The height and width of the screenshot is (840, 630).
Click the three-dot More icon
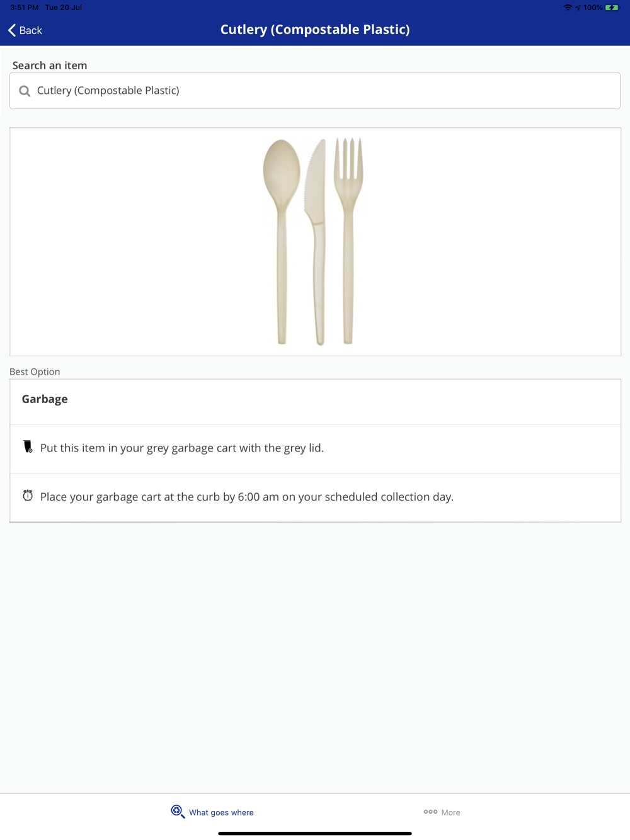pyautogui.click(x=430, y=812)
